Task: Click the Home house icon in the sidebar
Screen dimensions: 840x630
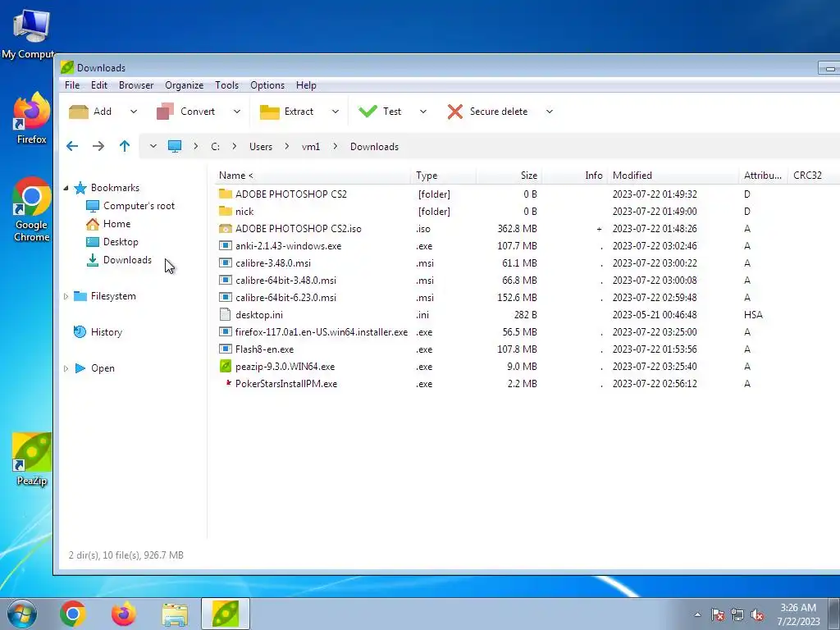Action: pyautogui.click(x=93, y=224)
